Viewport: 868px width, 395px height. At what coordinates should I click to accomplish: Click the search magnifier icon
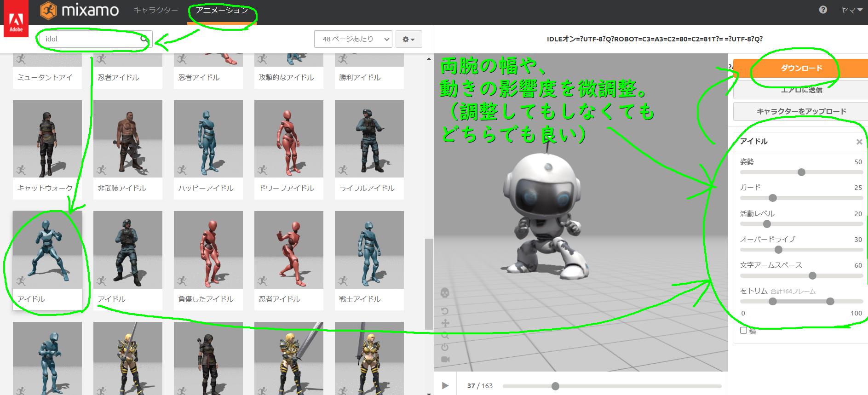(144, 39)
